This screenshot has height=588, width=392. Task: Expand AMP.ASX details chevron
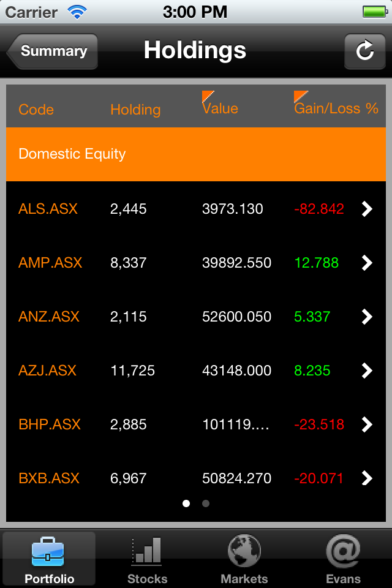click(x=367, y=263)
